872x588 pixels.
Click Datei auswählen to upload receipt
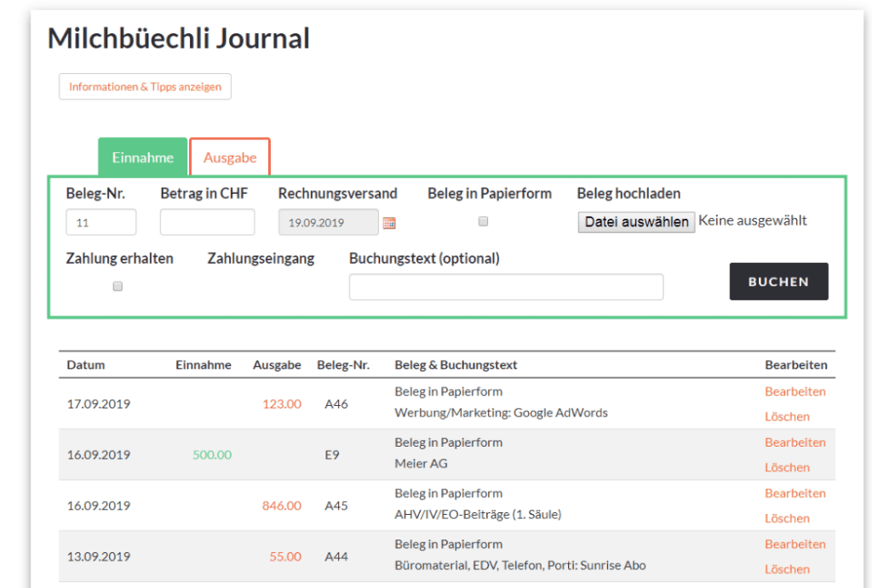click(636, 222)
